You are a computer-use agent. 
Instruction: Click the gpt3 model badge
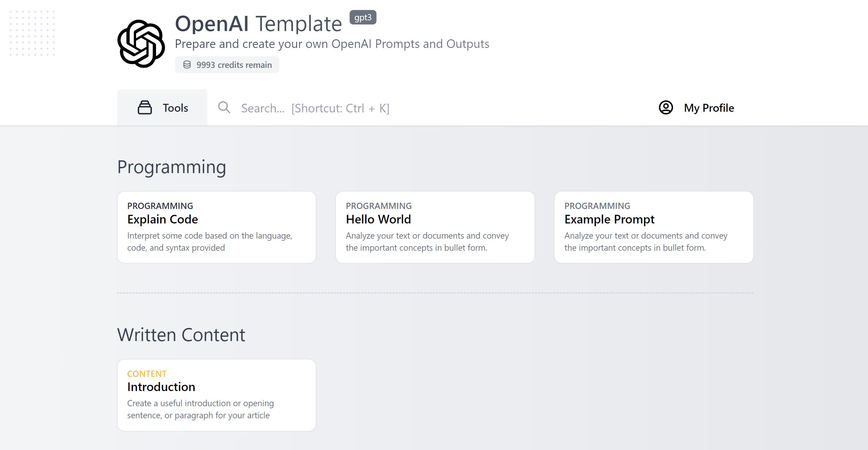click(x=362, y=18)
